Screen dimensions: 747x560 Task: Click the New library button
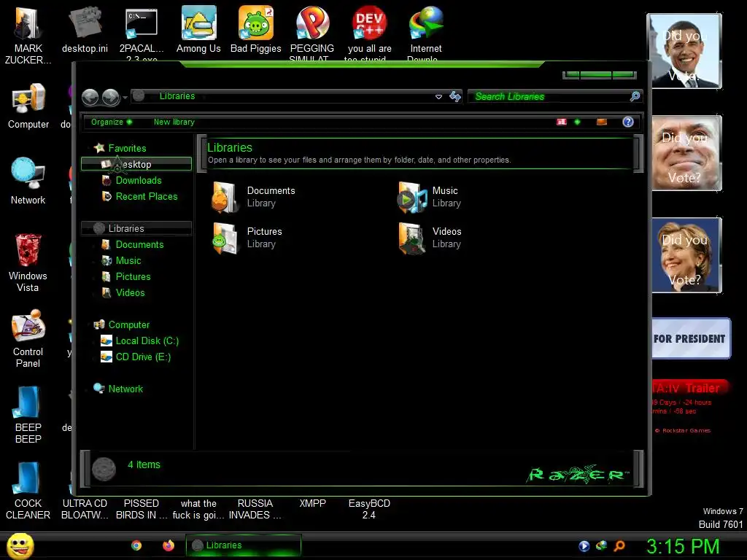pos(174,122)
